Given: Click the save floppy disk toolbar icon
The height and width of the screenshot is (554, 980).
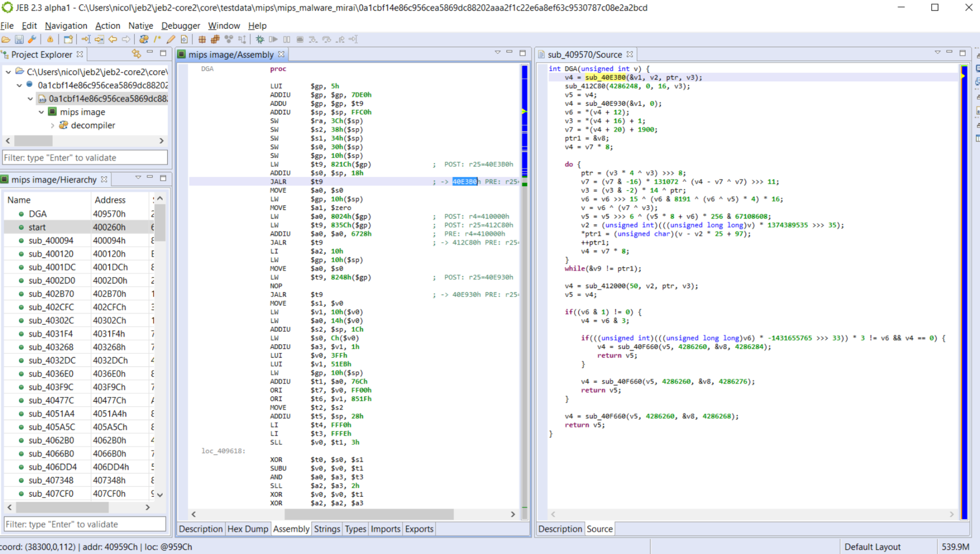Looking at the screenshot, I should coord(19,39).
